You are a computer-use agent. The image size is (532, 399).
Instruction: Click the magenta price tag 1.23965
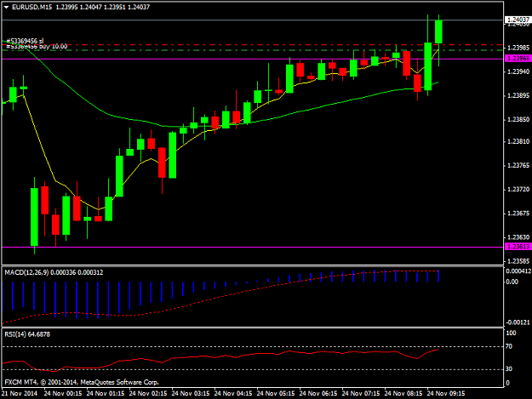[x=518, y=59]
